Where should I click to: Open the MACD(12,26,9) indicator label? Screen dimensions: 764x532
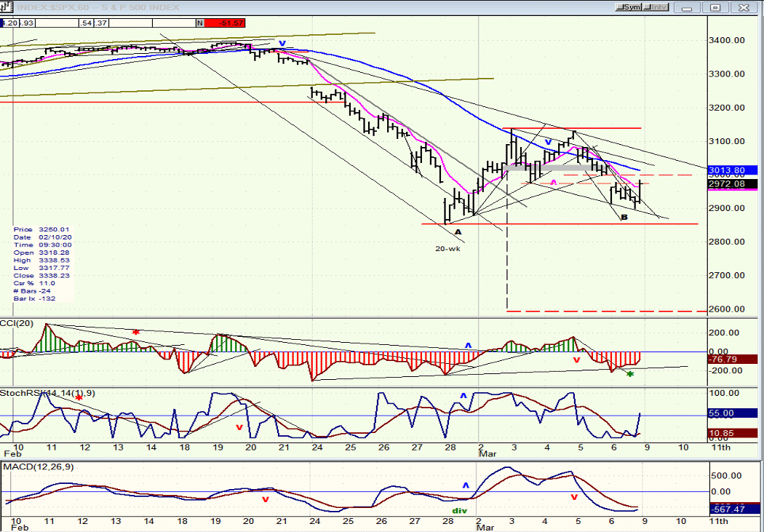[39, 467]
